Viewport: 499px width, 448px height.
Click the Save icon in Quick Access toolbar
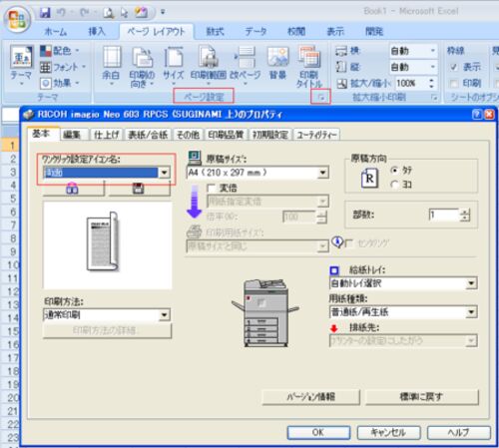45,13
